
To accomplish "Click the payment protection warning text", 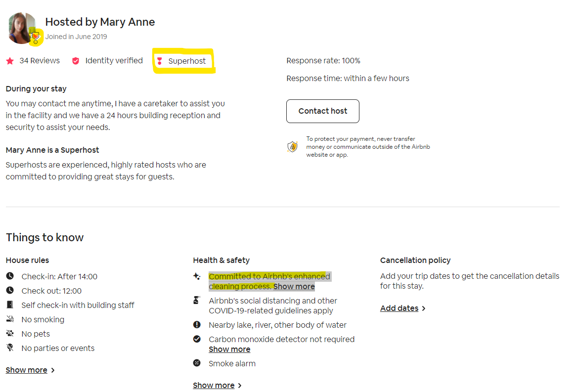I will point(368,147).
